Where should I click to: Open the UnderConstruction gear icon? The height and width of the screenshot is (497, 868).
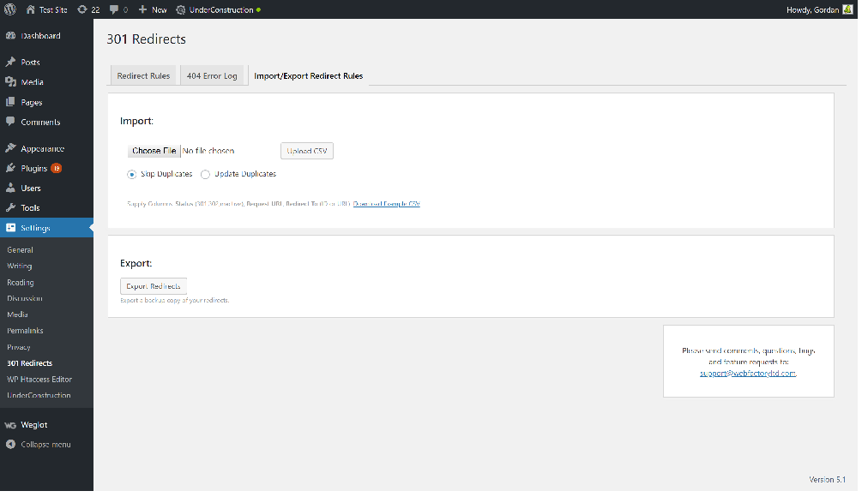point(180,10)
